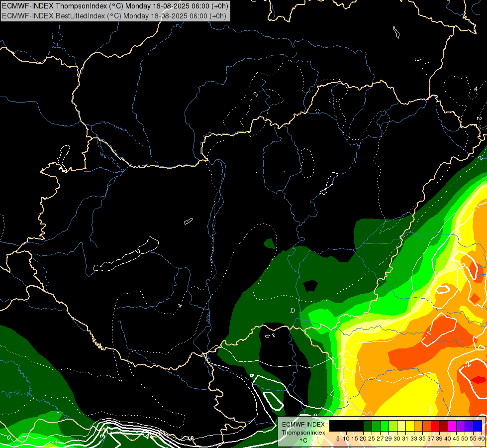Image resolution: width=487 pixels, height=448 pixels.
Task: Click legend scale value 37
Action: click(x=431, y=439)
